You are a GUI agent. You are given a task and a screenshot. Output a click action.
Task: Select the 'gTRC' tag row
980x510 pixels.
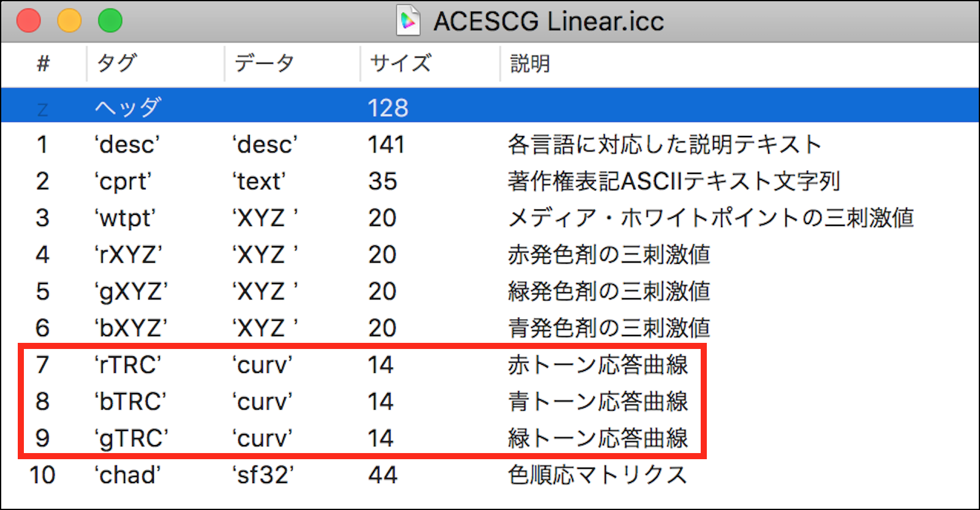click(x=131, y=439)
